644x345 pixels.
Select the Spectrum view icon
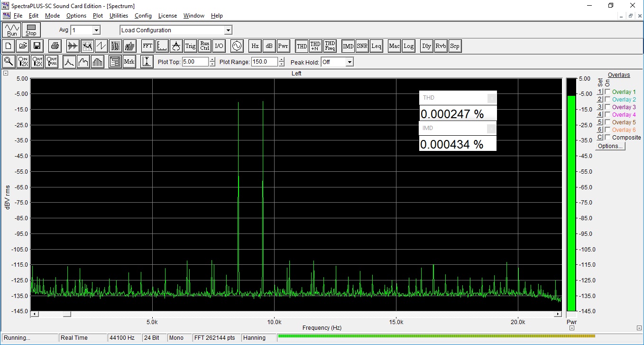[x=87, y=46]
